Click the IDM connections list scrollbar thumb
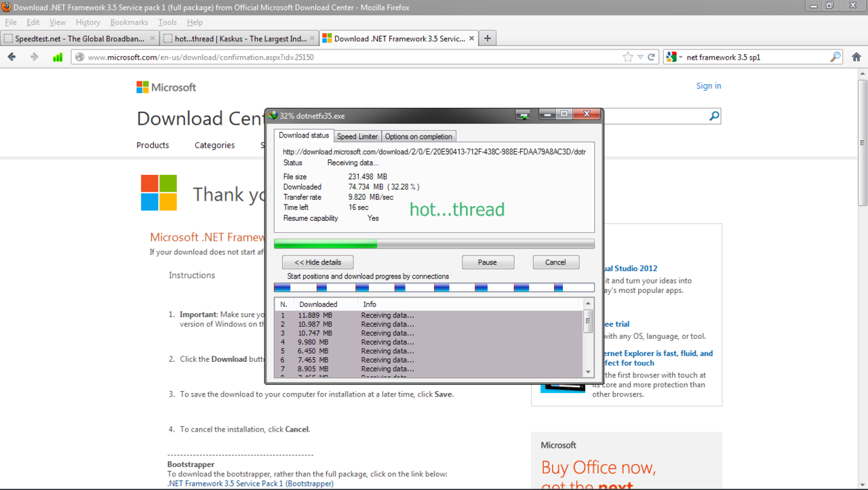This screenshot has height=490, width=868. click(588, 321)
